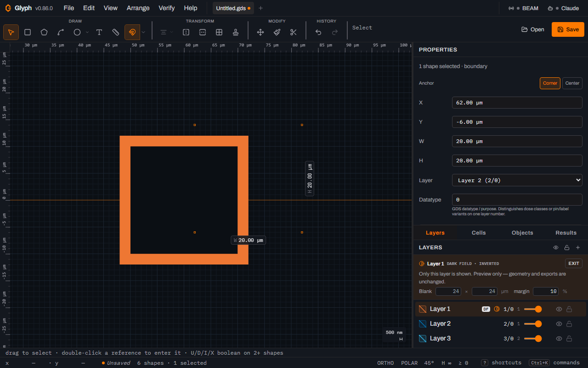Select the Circle draw tool
This screenshot has width=588, height=368.
77,32
